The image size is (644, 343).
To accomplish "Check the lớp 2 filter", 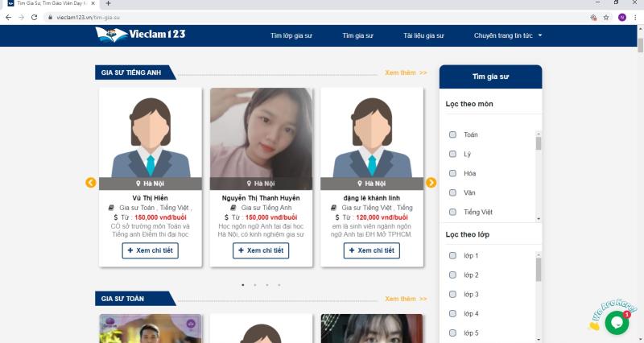I will coord(452,275).
